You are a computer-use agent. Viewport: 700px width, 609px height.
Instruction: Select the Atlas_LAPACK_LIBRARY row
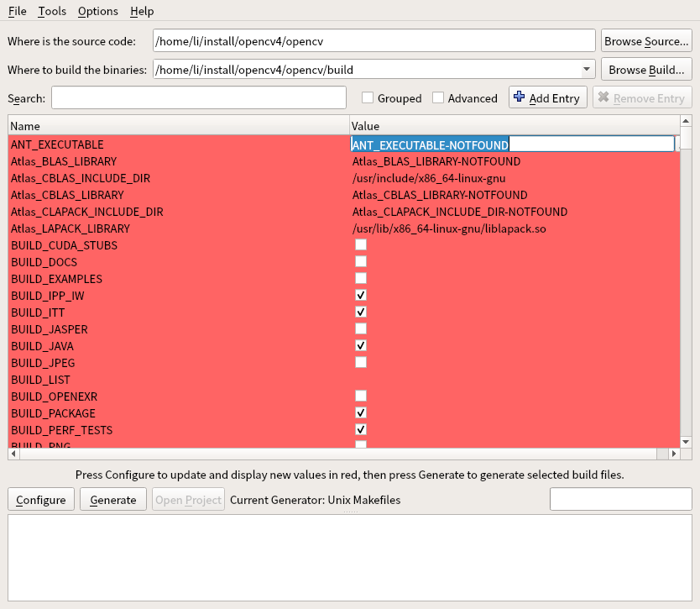click(71, 228)
